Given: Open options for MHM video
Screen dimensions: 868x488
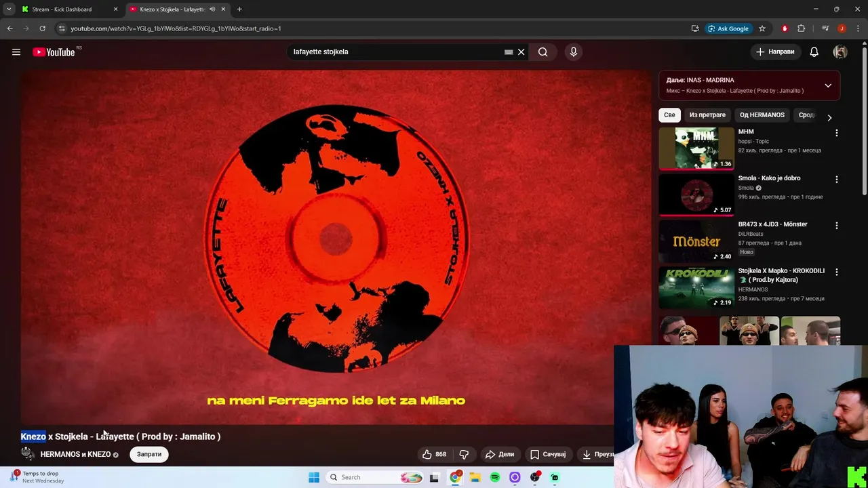Looking at the screenshot, I should coord(836,134).
